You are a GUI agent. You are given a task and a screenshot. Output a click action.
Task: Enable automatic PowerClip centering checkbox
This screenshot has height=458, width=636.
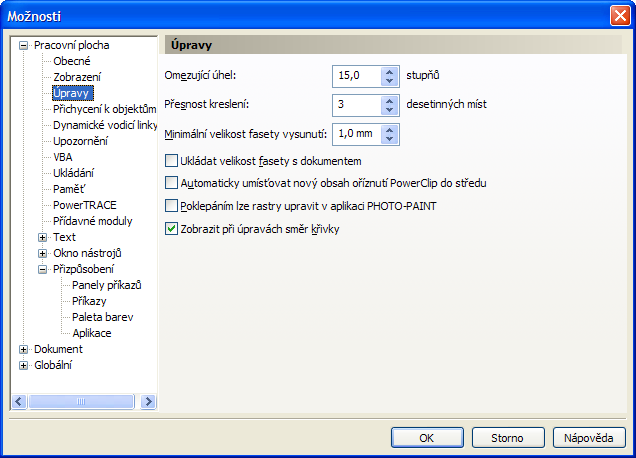click(x=171, y=183)
